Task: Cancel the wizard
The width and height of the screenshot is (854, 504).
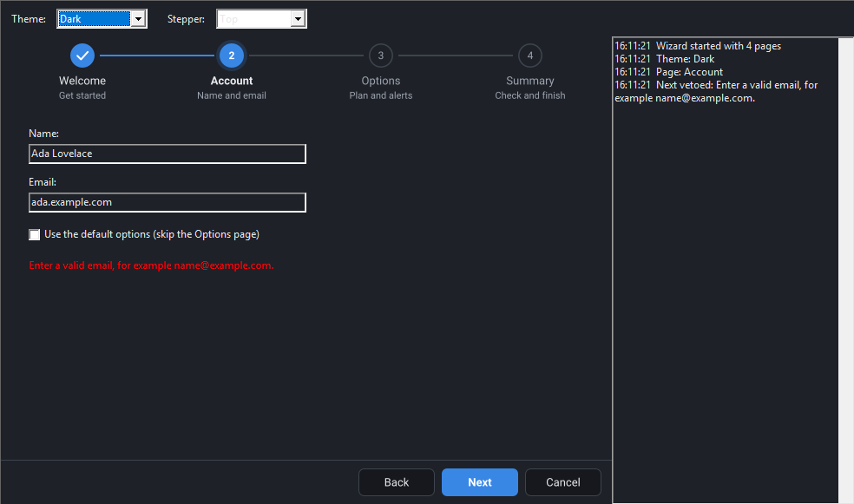Action: coord(563,482)
